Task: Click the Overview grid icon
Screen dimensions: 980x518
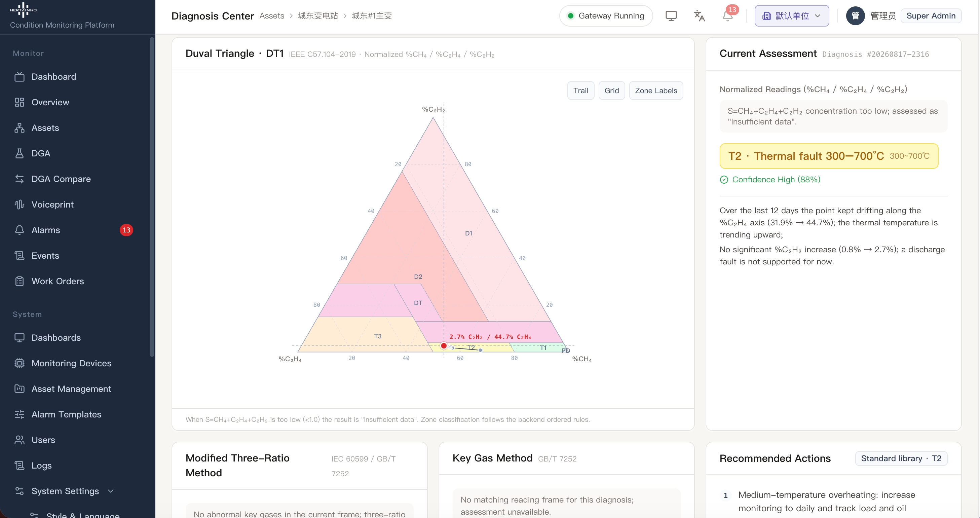Action: tap(20, 102)
